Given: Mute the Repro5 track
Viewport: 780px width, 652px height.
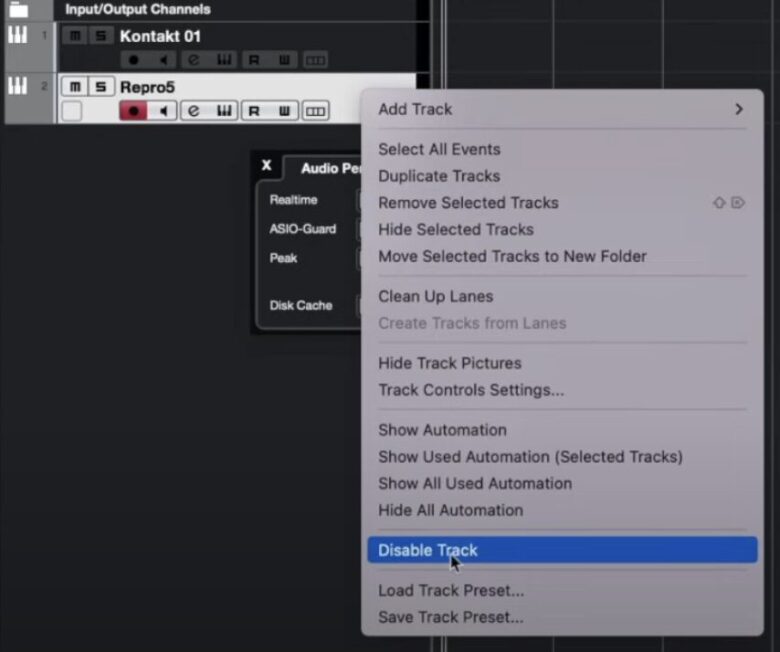Looking at the screenshot, I should click(74, 87).
